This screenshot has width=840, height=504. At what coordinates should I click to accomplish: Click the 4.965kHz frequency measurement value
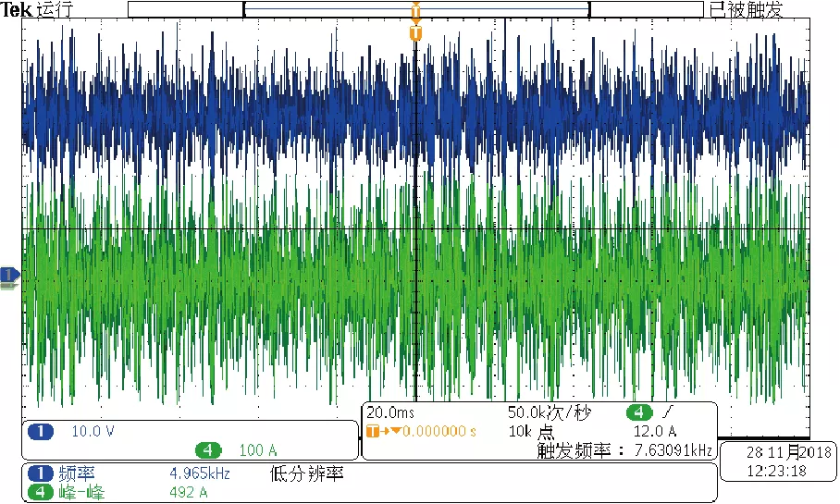point(200,473)
